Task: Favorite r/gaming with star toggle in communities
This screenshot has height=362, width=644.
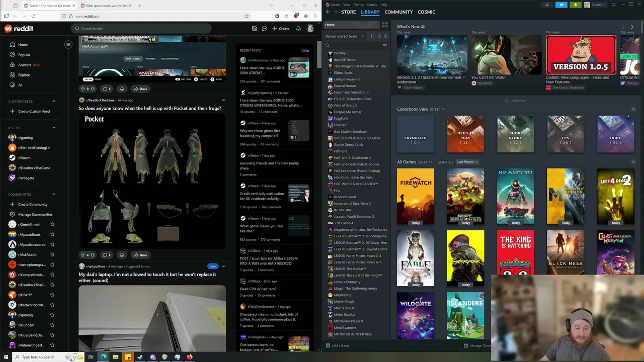Action: click(52, 315)
